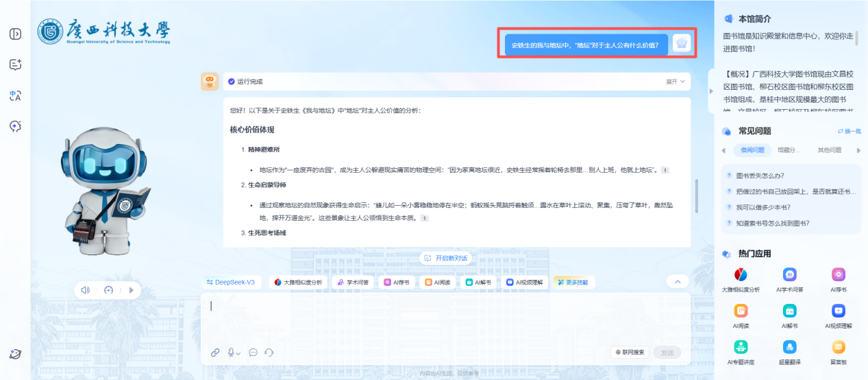Click the attachment link icon in input box
The height and width of the screenshot is (380, 868).
(215, 353)
